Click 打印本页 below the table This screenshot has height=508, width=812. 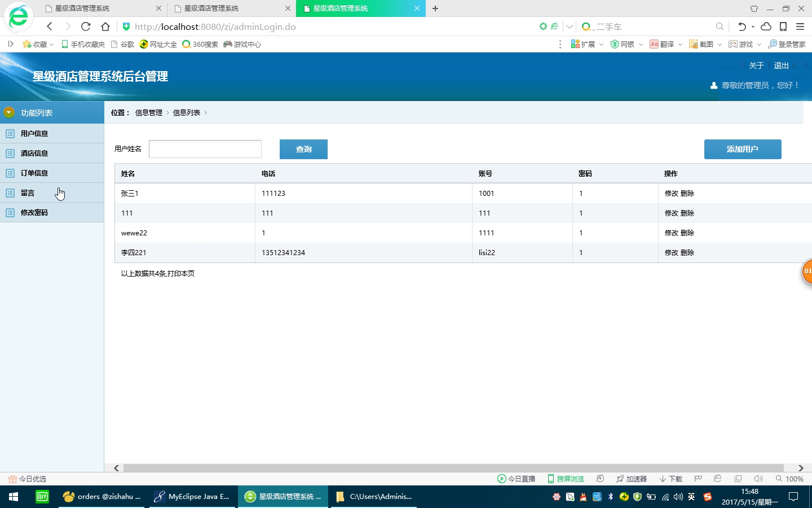point(181,273)
